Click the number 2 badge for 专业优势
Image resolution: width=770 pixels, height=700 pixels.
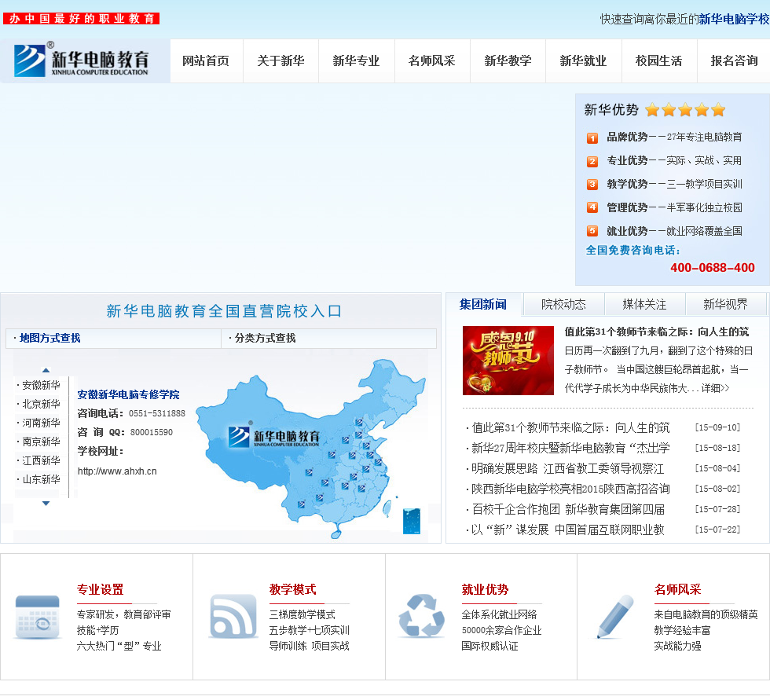(592, 162)
